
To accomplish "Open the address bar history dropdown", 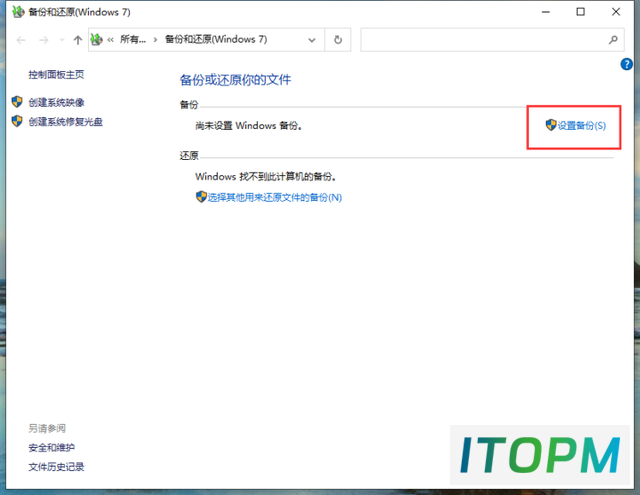I will point(312,40).
